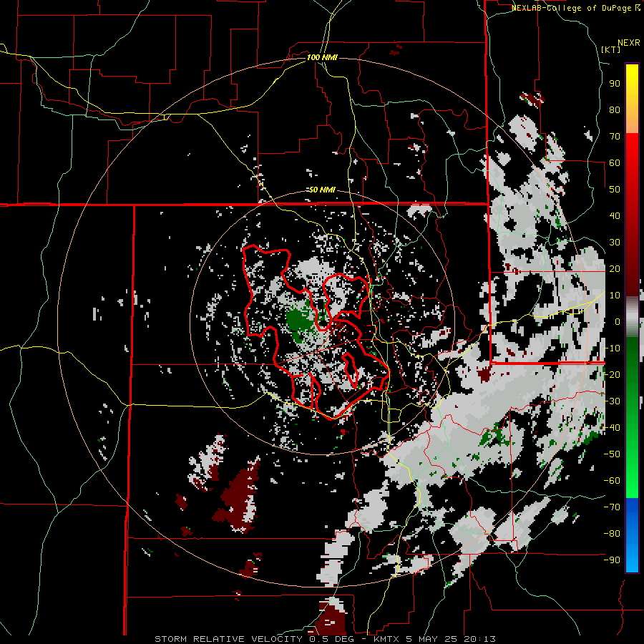Screen dimensions: 644x644
Task: Click the -70 value on the velocity scale
Action: pos(612,507)
